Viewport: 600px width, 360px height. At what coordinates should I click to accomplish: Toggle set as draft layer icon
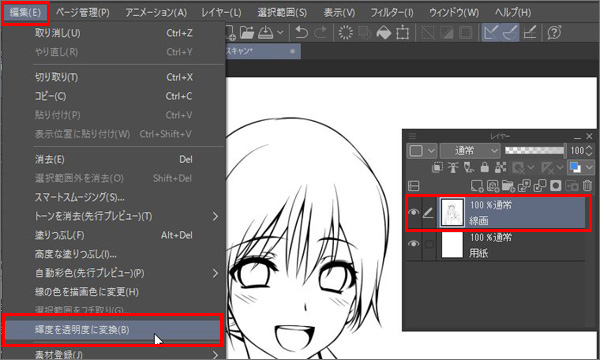coord(469,167)
